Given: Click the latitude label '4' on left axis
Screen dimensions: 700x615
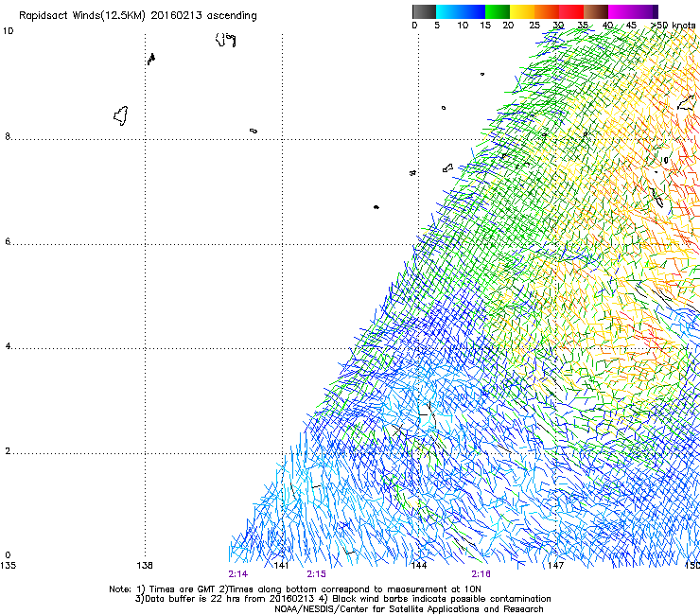Looking at the screenshot, I should click(8, 346).
